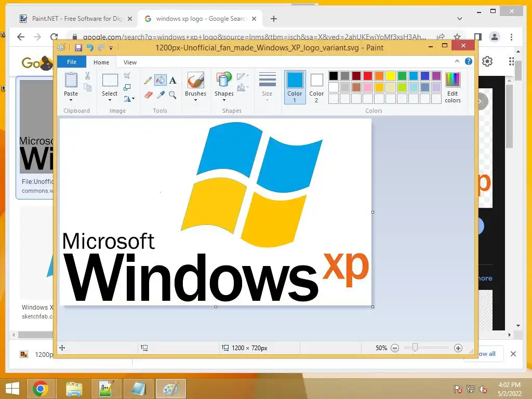Click the Save icon in Paint title bar
This screenshot has width=532, height=399.
78,48
